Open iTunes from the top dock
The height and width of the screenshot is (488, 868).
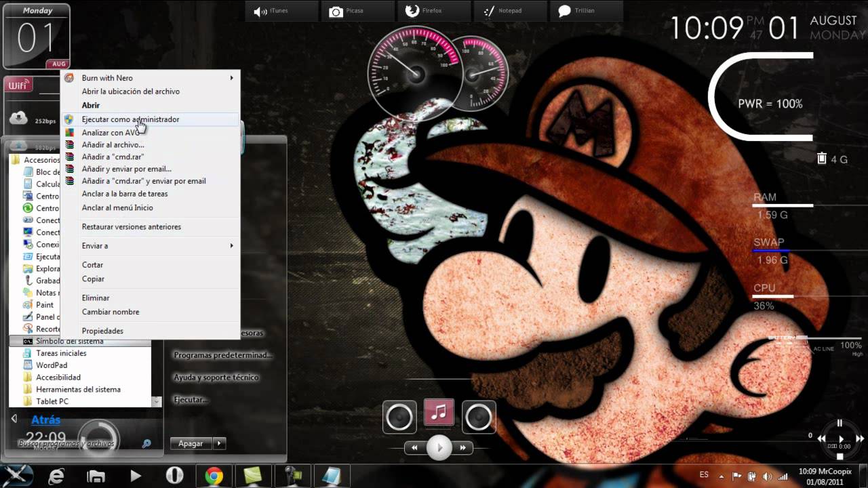(x=281, y=12)
